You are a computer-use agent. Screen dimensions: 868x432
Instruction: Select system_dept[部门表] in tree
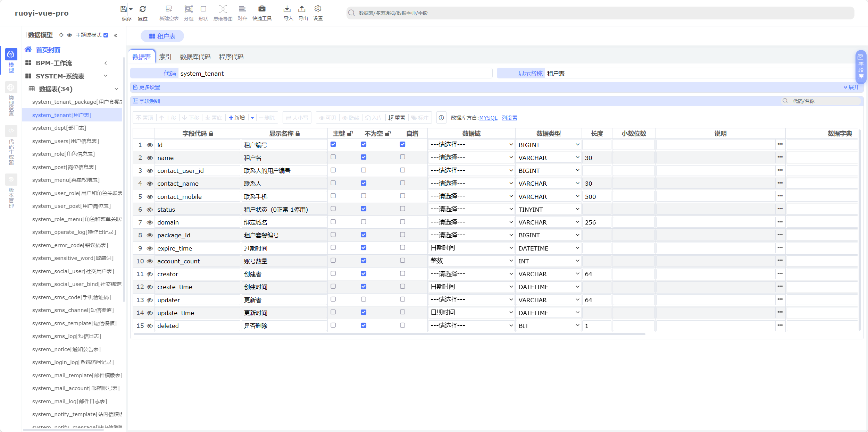pyautogui.click(x=59, y=128)
